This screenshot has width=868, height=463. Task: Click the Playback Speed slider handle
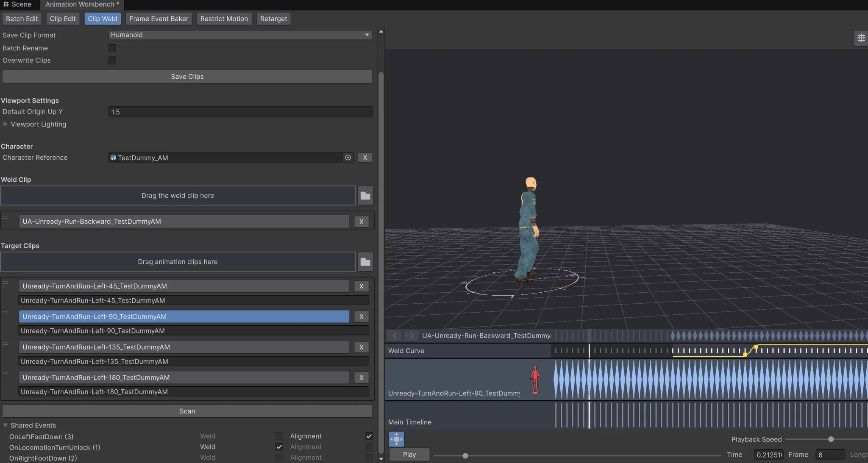coord(831,439)
